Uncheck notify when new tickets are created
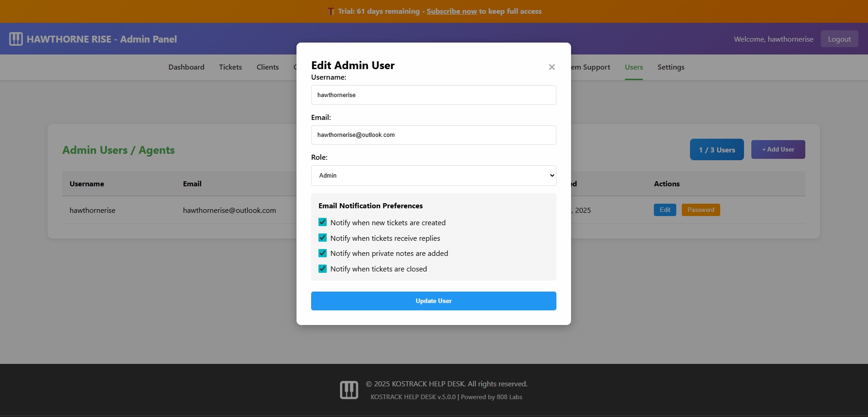This screenshot has width=868, height=417. pyautogui.click(x=323, y=222)
